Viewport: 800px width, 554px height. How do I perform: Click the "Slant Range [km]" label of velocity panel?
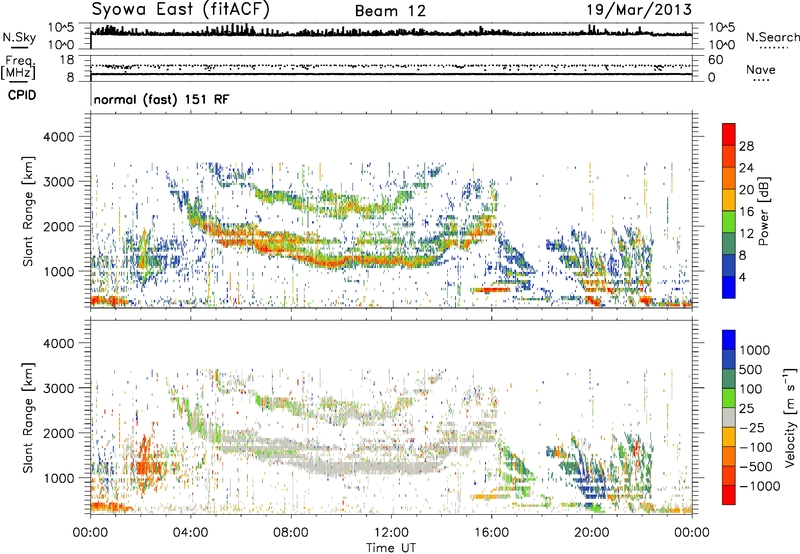click(28, 417)
